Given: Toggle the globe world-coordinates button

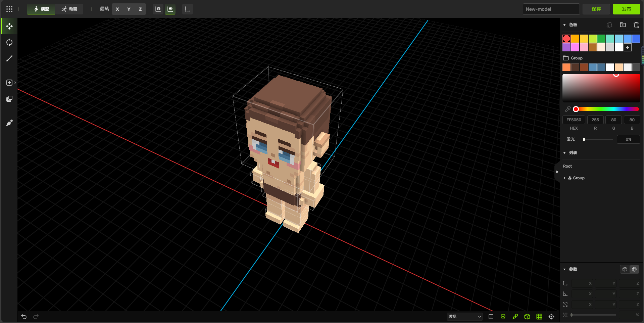Looking at the screenshot, I should tap(634, 269).
